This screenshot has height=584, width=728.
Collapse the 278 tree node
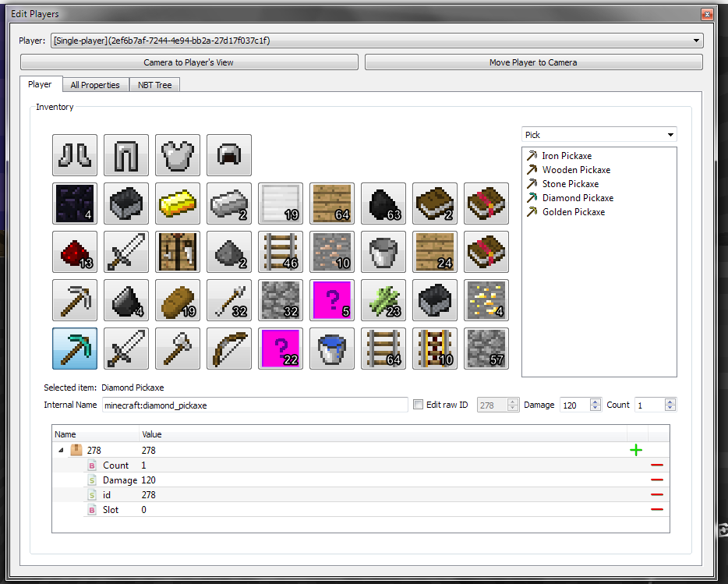point(61,450)
